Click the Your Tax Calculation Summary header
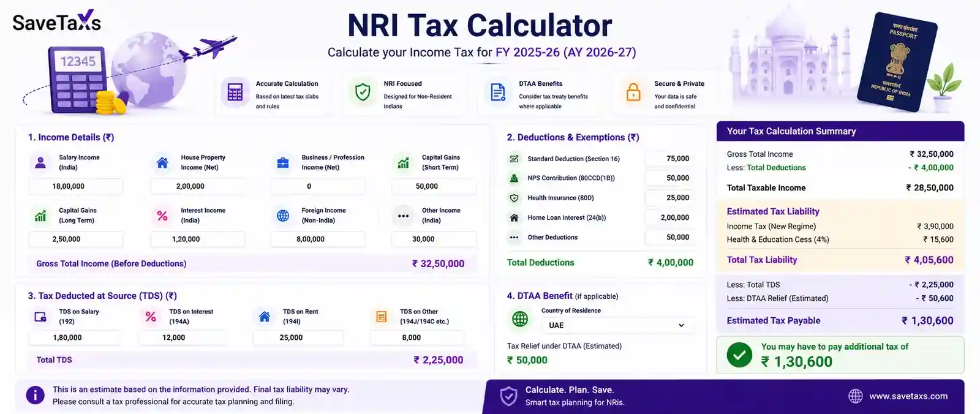The width and height of the screenshot is (980, 414). point(840,131)
